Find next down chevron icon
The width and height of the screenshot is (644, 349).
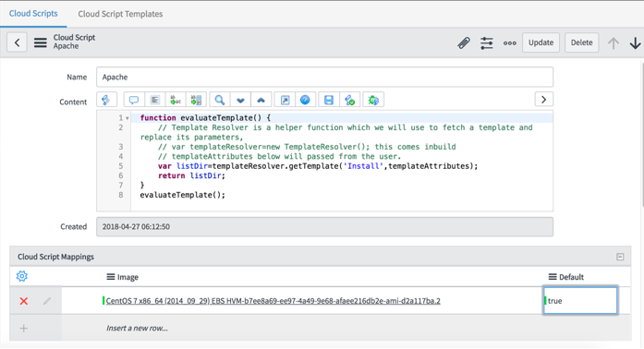(x=240, y=100)
